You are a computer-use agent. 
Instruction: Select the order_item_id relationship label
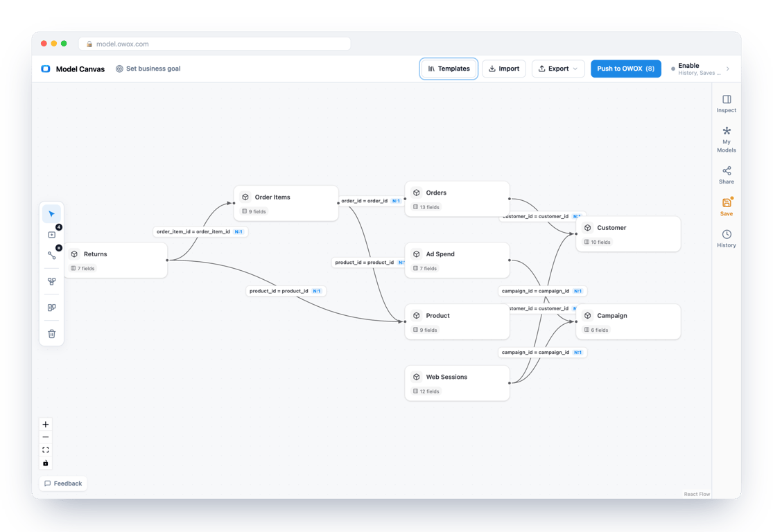tap(200, 231)
